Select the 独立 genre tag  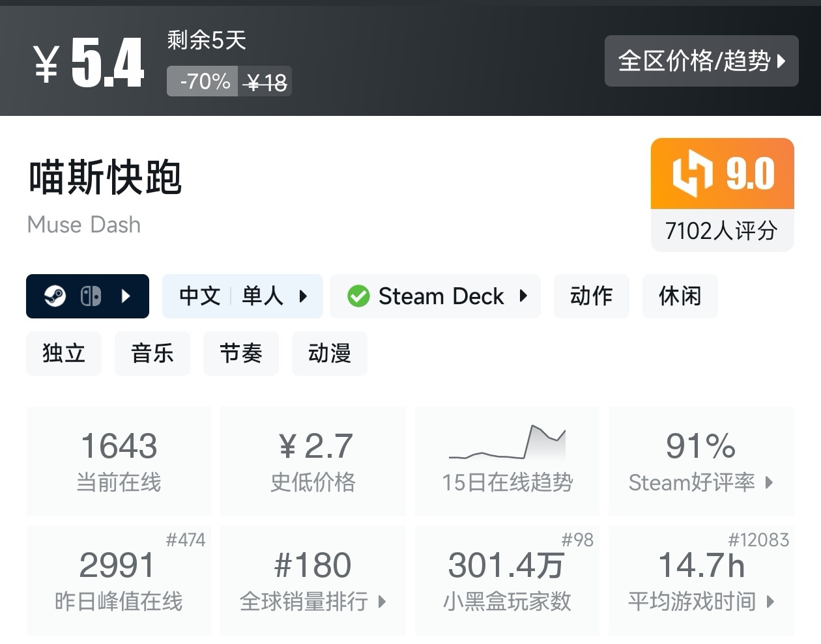(64, 354)
